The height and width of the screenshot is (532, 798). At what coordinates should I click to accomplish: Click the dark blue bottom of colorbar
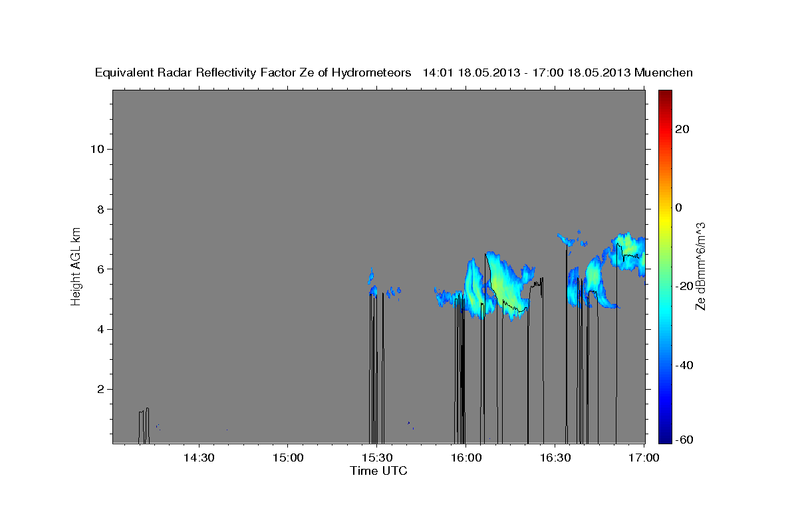point(665,436)
